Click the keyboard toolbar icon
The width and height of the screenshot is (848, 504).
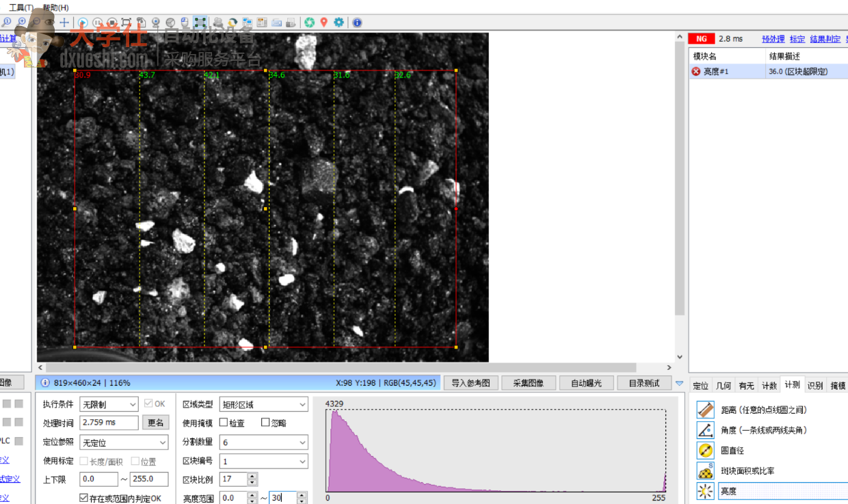(277, 23)
